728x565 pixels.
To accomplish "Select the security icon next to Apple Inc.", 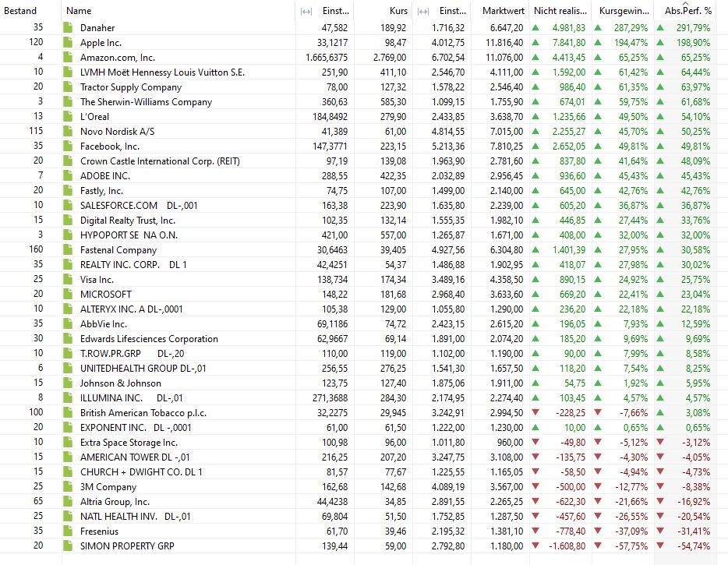I will [x=68, y=43].
